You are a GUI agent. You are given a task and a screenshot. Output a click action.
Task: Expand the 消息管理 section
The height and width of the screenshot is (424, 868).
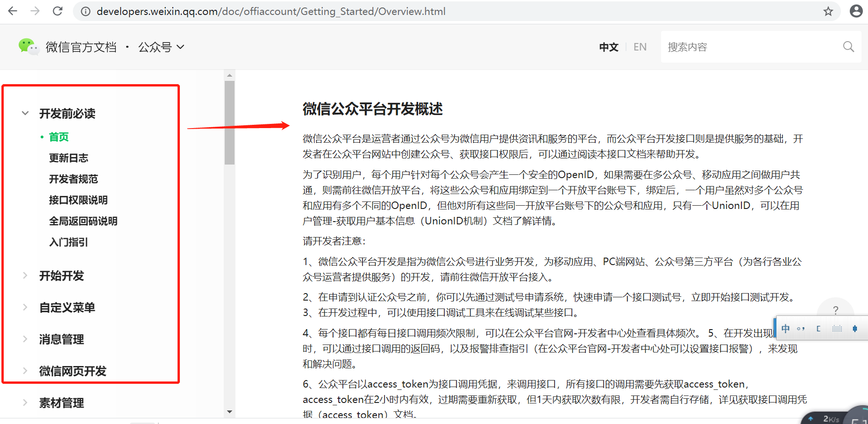point(61,339)
